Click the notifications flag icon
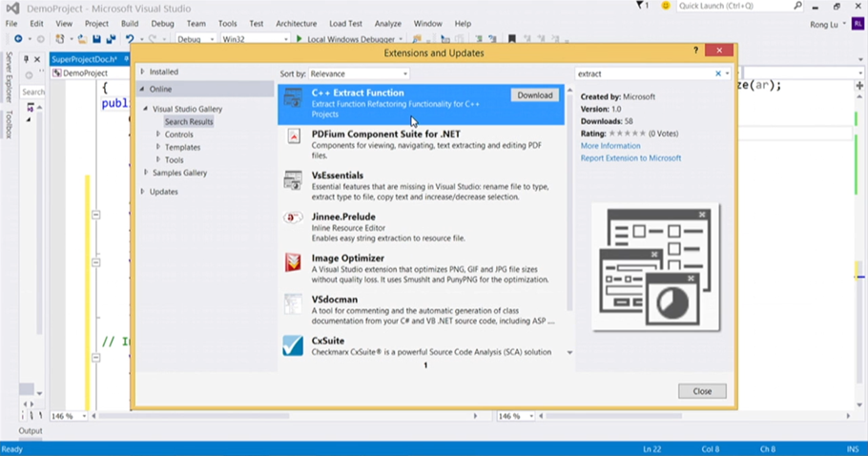The height and width of the screenshot is (456, 868). click(640, 6)
